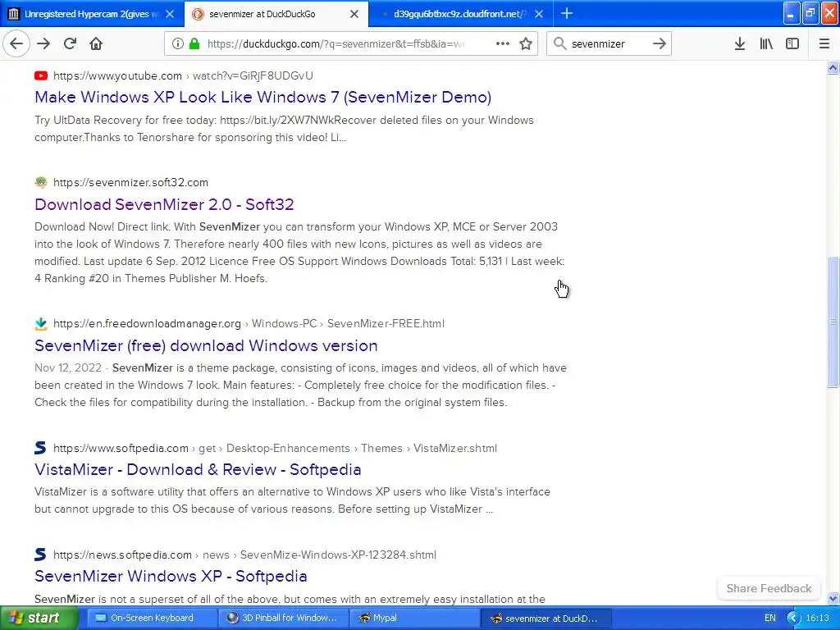The width and height of the screenshot is (840, 630).
Task: Click the sevenmizer search box
Action: coord(608,43)
